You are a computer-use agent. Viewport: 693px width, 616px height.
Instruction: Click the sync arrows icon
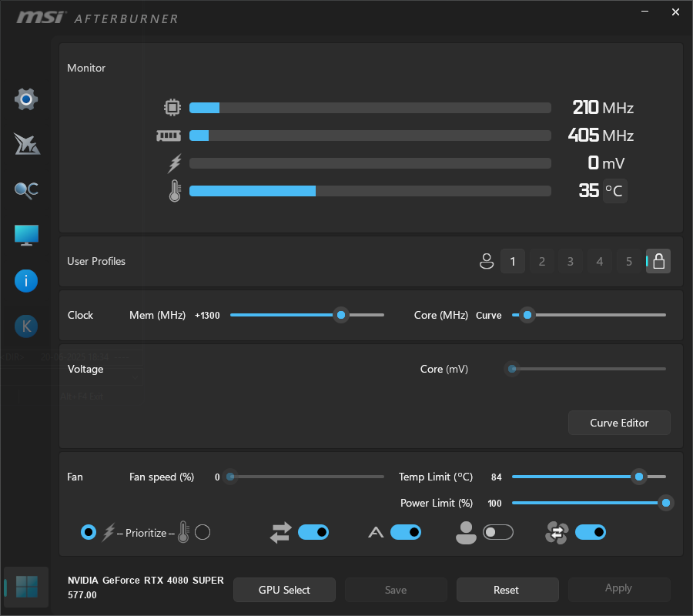click(x=280, y=533)
